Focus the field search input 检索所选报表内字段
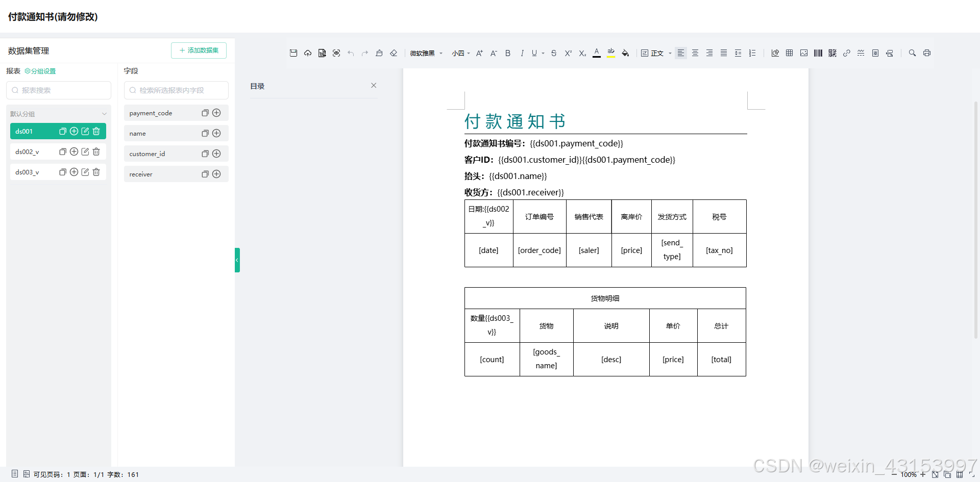The width and height of the screenshot is (980, 482). coord(176,90)
